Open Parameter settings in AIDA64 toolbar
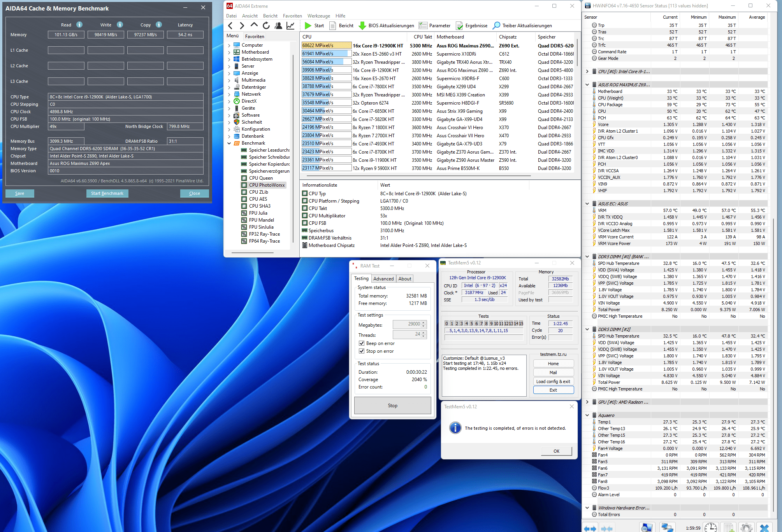The image size is (782, 532). [434, 26]
